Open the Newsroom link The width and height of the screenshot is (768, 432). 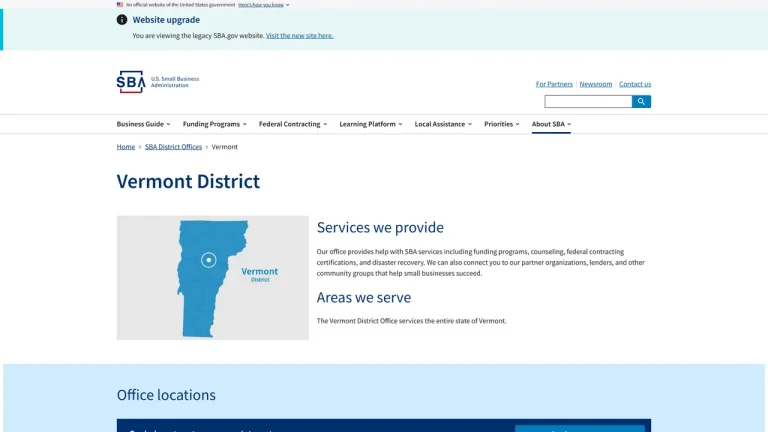(596, 84)
